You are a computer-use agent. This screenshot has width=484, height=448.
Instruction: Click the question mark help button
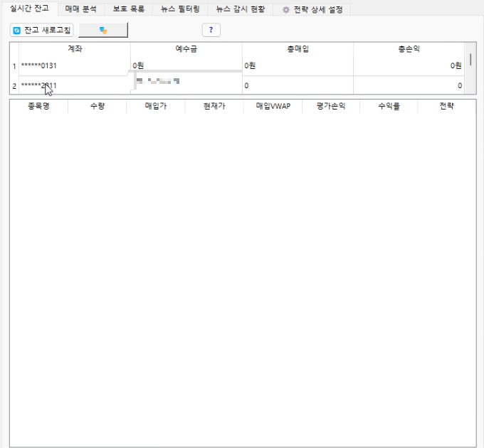tap(211, 30)
